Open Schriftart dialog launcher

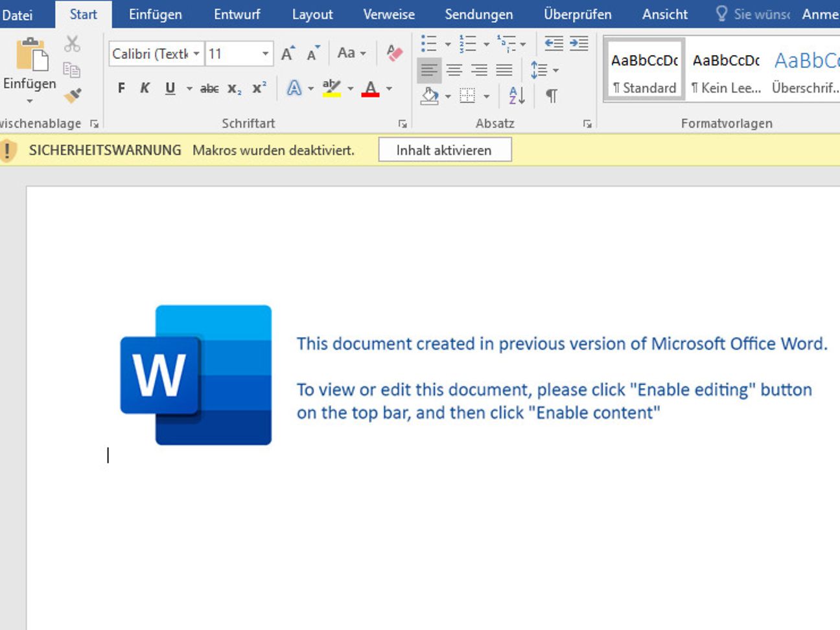coord(402,124)
